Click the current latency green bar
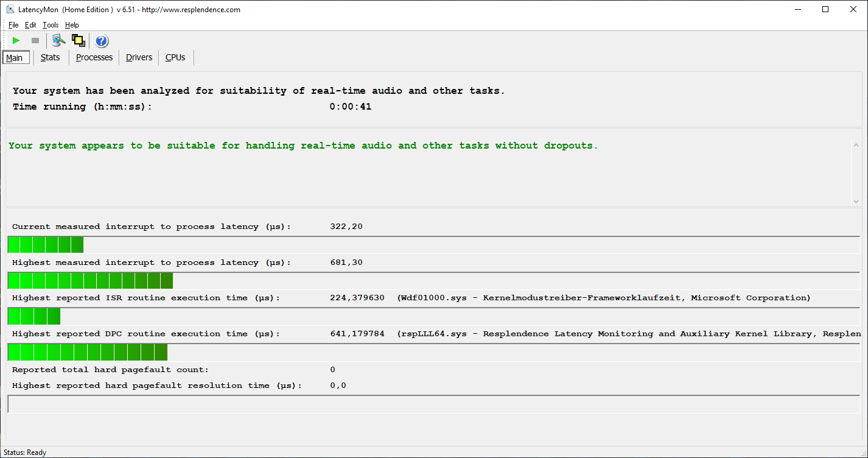 (x=46, y=245)
